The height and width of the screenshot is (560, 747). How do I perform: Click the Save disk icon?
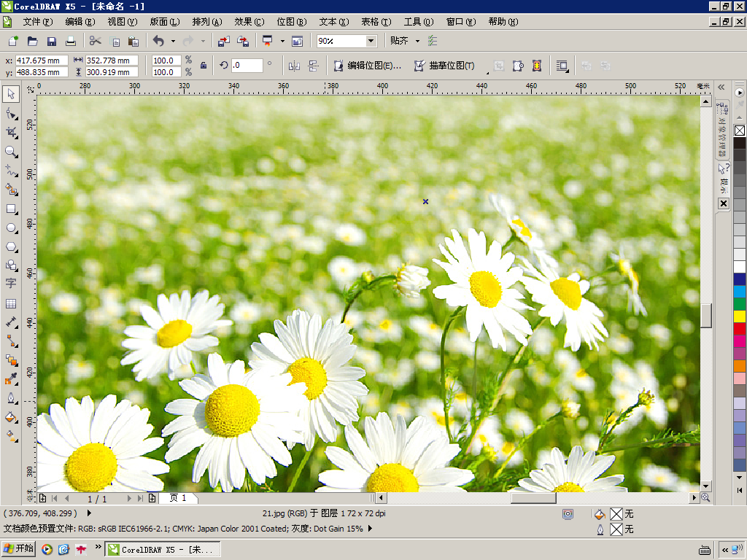click(x=52, y=42)
